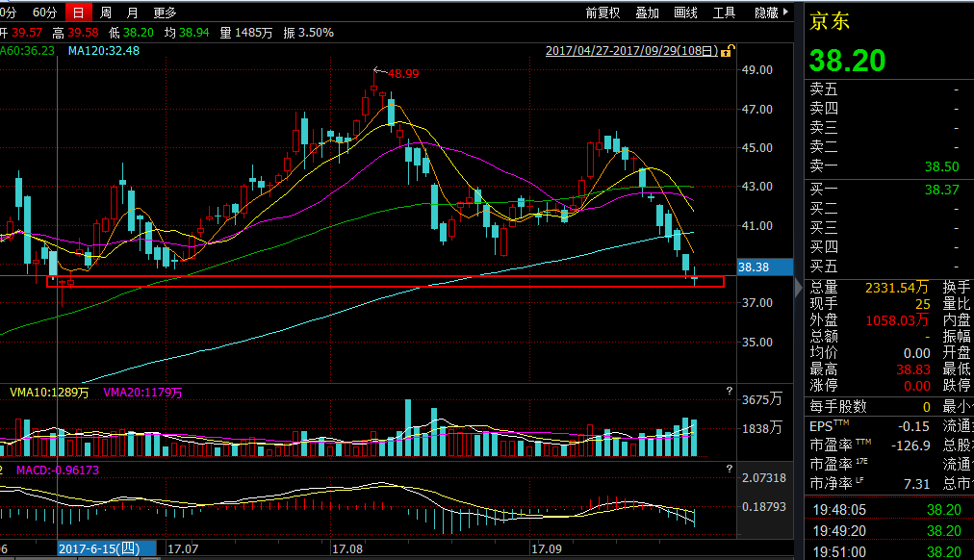This screenshot has width=974, height=560.
Task: Click the 叠加 overlay button
Action: (x=647, y=13)
